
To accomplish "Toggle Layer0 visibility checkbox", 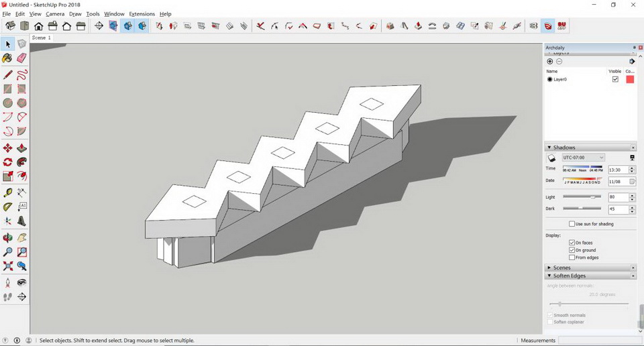I will coord(615,79).
